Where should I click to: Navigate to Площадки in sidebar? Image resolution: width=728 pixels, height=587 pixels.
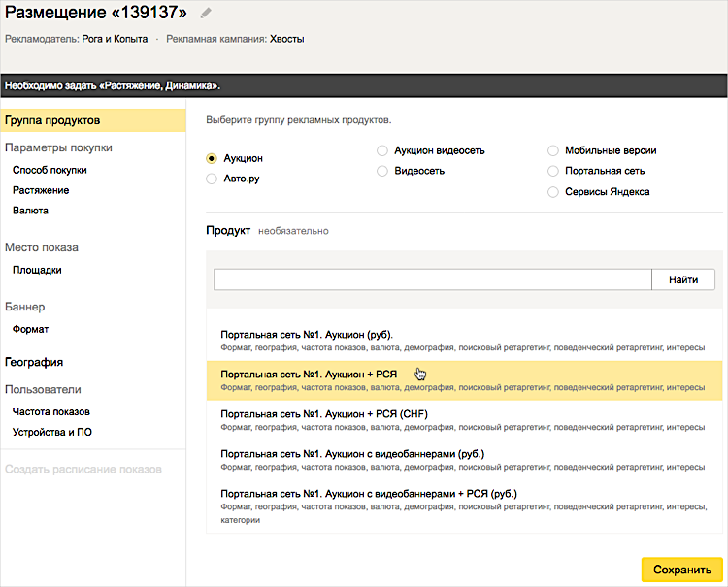pyautogui.click(x=37, y=270)
